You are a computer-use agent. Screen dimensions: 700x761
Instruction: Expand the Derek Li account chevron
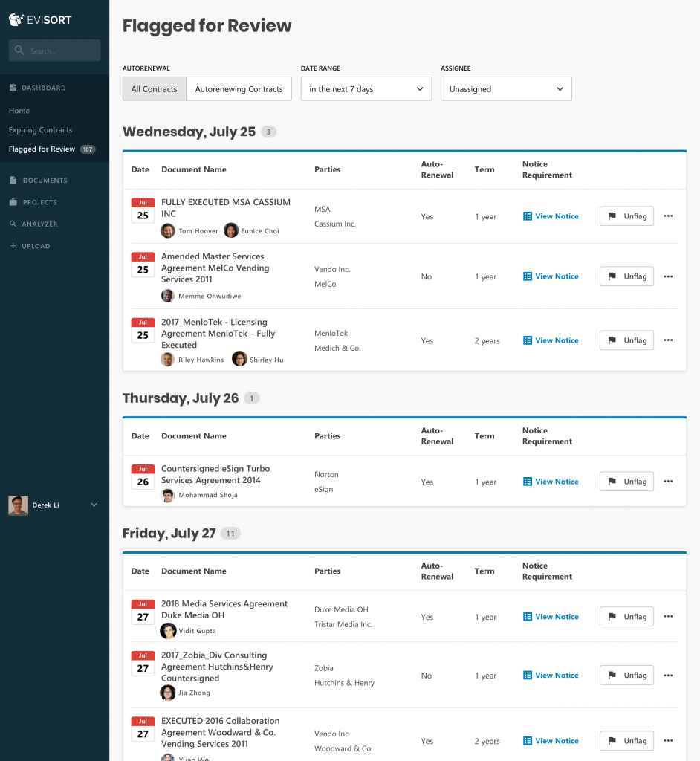(94, 505)
